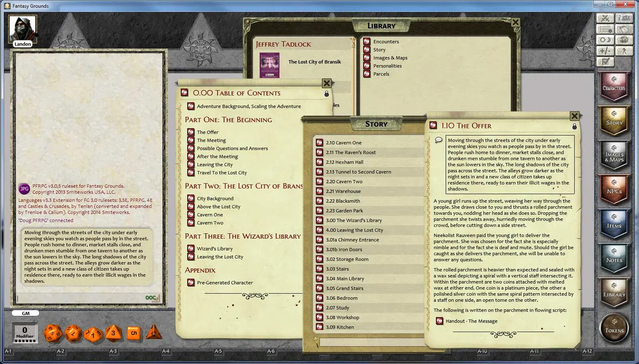This screenshot has height=364, width=639.
Task: Open the Combat Tracker crossed-swords icon
Action: coord(605,18)
